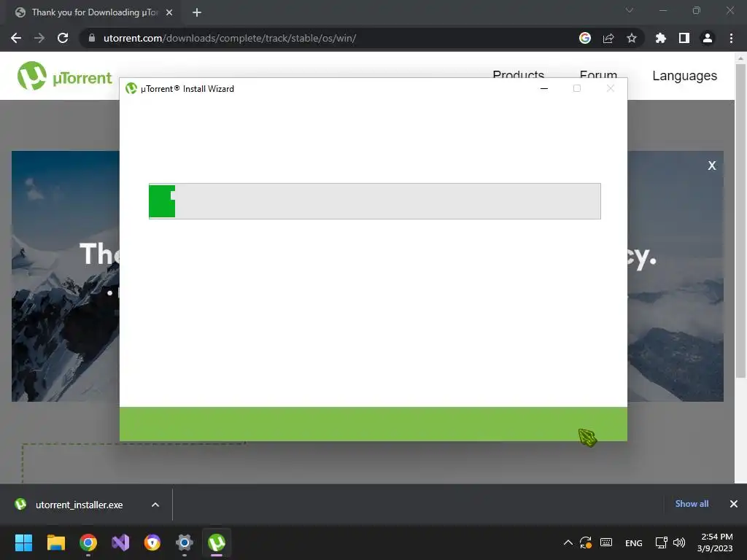
Task: Toggle Chrome side panel icon
Action: [684, 38]
